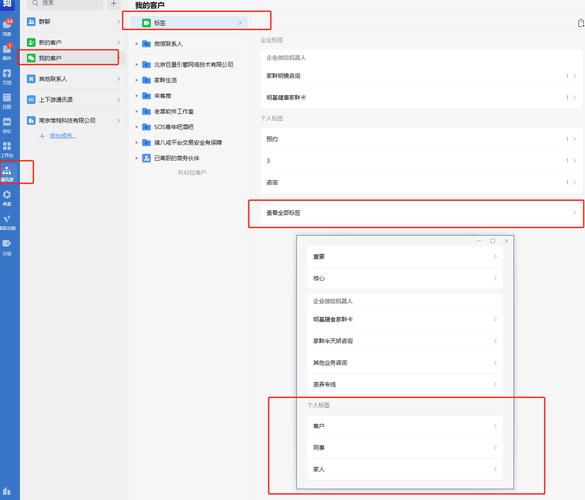Screen dimensions: 585x500
Task: Open 上下游通讯录 contacts entry
Action: 74,100
